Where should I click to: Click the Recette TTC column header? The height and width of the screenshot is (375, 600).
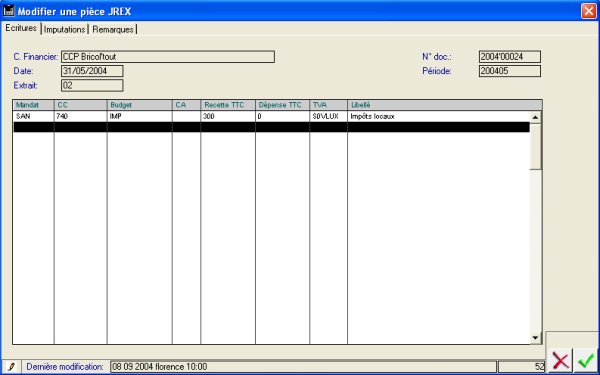[x=228, y=105]
